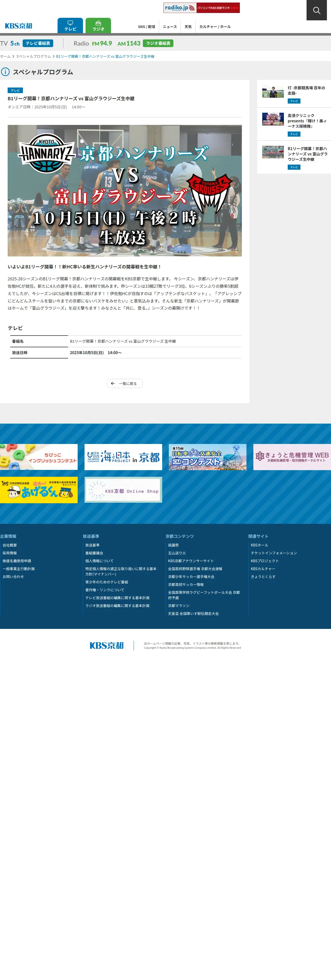Screen dimensions: 331x980
Task: Open 五山送り火 footer link
Action: [x=177, y=553]
